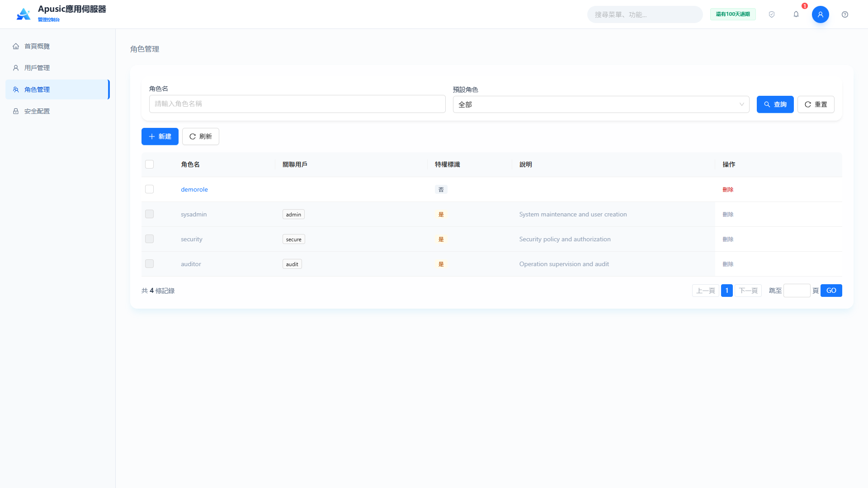Open the demorole role link
Screen dimensions: 868x488
coord(194,189)
